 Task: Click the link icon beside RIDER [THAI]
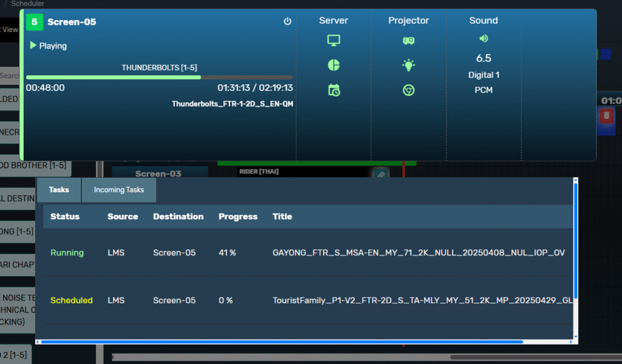(x=381, y=175)
